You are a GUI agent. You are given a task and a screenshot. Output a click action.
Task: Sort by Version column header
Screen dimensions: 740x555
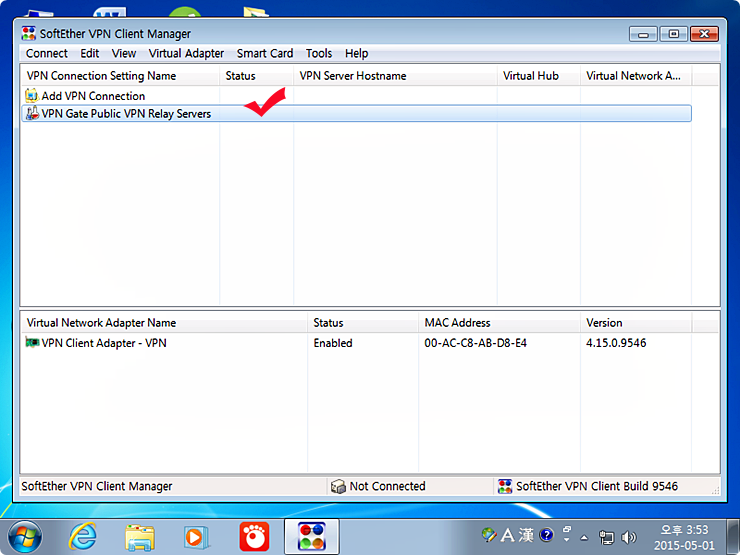tap(636, 323)
